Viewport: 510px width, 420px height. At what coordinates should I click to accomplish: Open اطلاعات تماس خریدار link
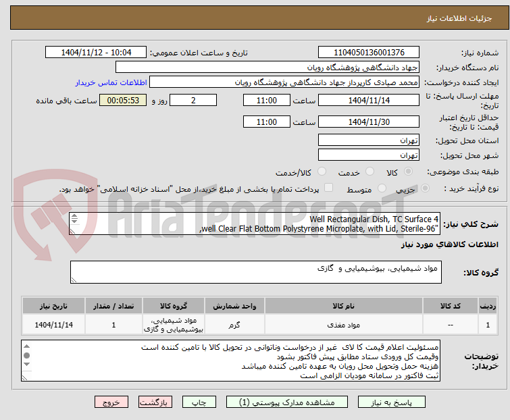pos(111,82)
